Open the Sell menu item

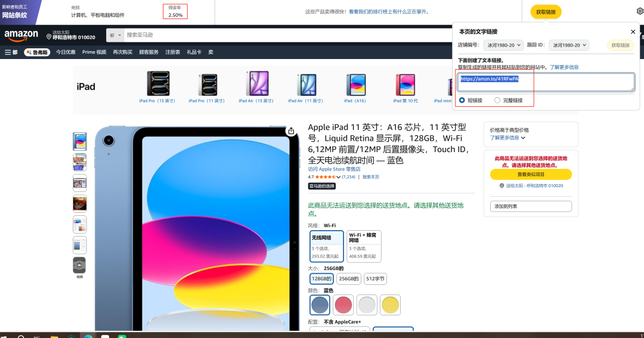pos(210,52)
